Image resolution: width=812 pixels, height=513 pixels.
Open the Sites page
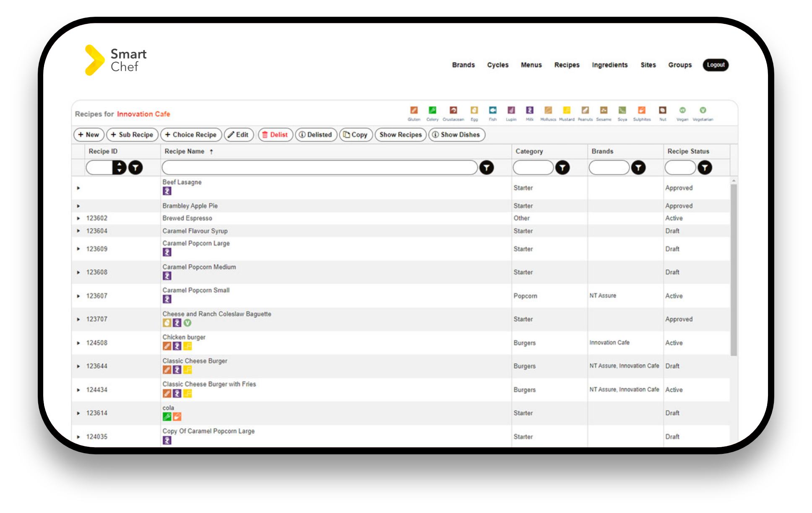pyautogui.click(x=648, y=65)
